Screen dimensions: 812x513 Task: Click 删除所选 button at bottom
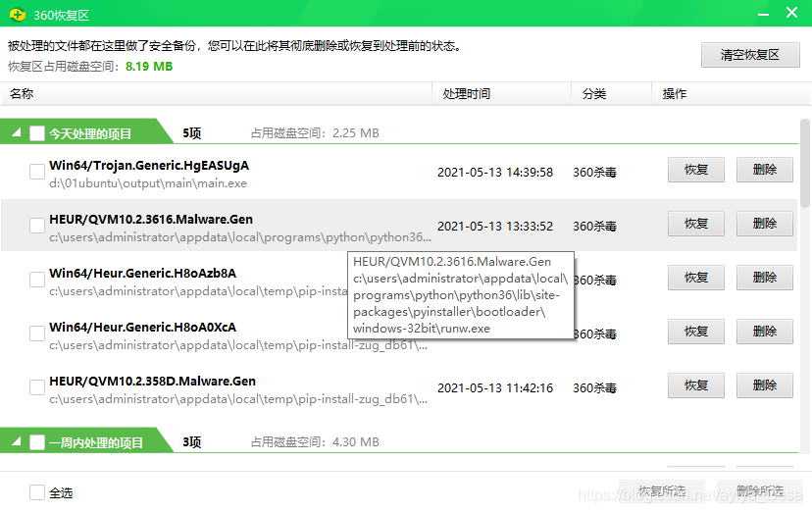[760, 490]
